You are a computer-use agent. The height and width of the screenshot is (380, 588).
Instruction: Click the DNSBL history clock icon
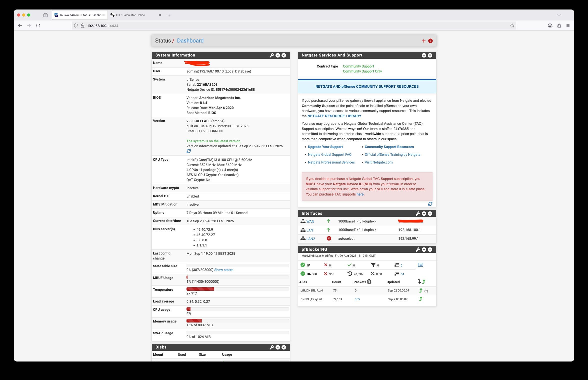pos(350,274)
